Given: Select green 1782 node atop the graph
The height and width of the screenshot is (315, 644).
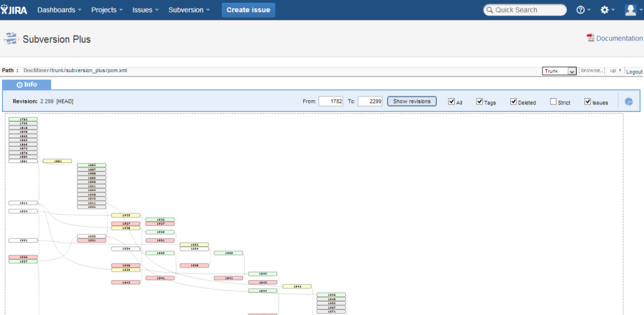Looking at the screenshot, I should tap(23, 119).
